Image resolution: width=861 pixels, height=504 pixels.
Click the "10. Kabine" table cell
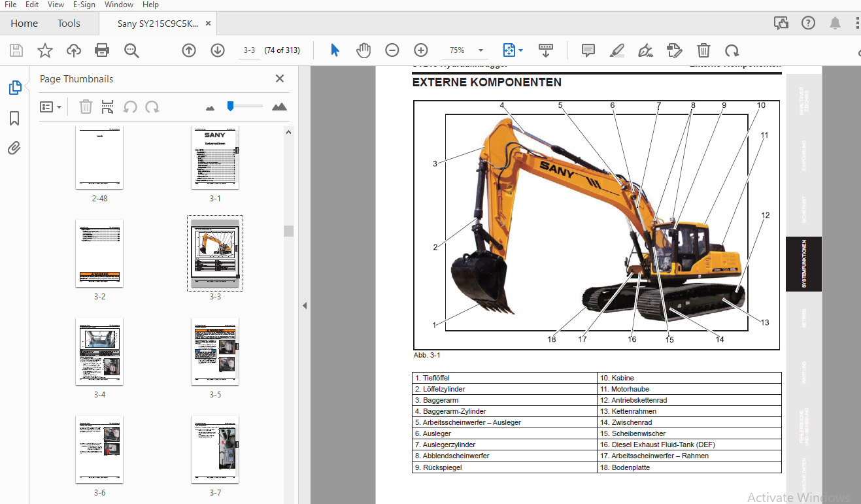point(690,378)
